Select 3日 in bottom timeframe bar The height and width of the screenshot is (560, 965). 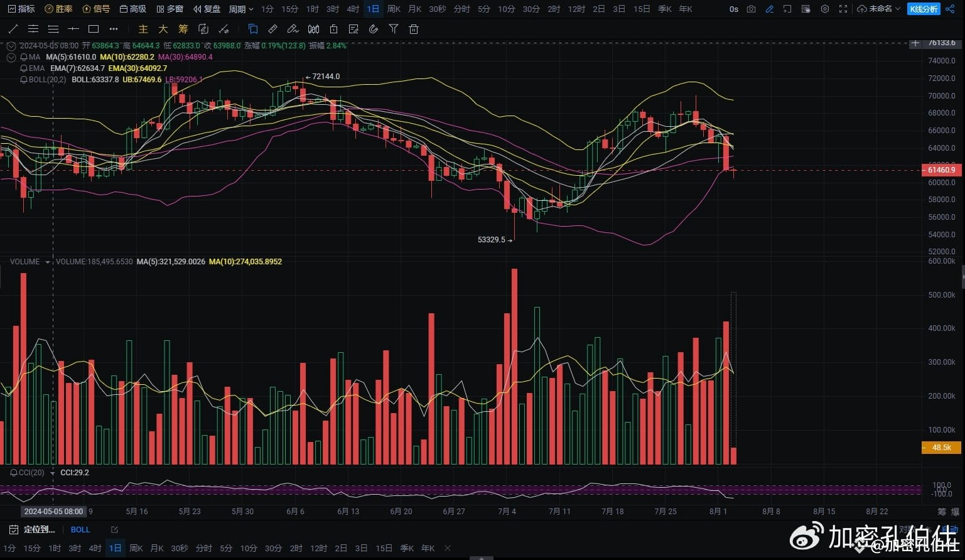[362, 548]
